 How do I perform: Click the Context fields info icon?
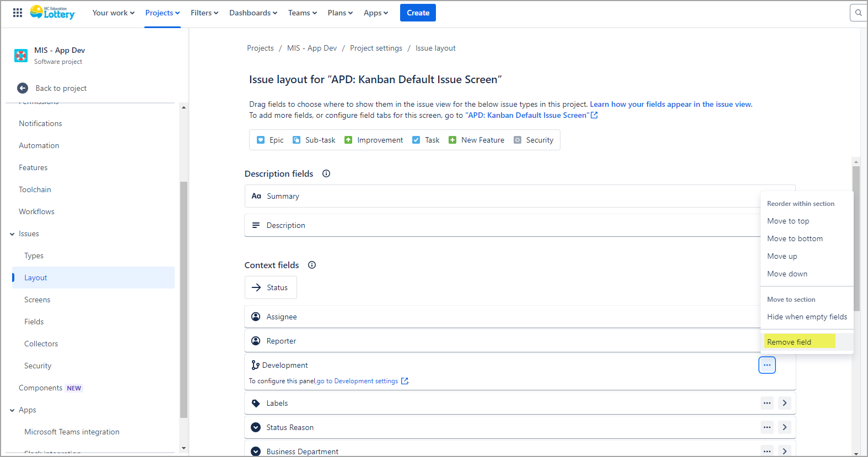312,265
